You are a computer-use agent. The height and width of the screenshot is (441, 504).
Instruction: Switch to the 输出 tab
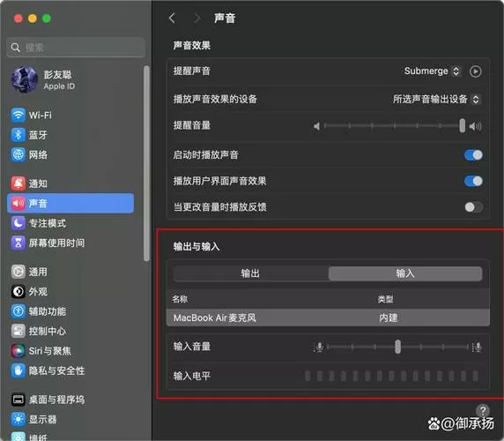click(x=251, y=273)
